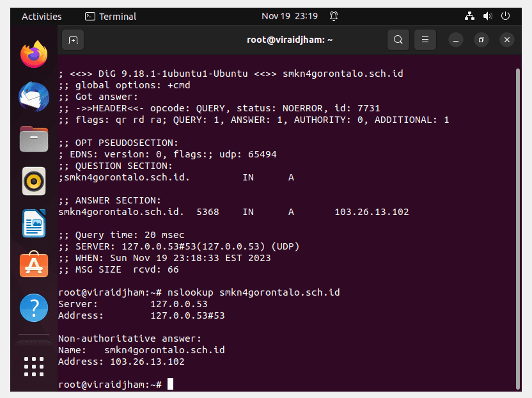This screenshot has height=398, width=532.
Task: Click the Activities overview button
Action: pyautogui.click(x=42, y=16)
